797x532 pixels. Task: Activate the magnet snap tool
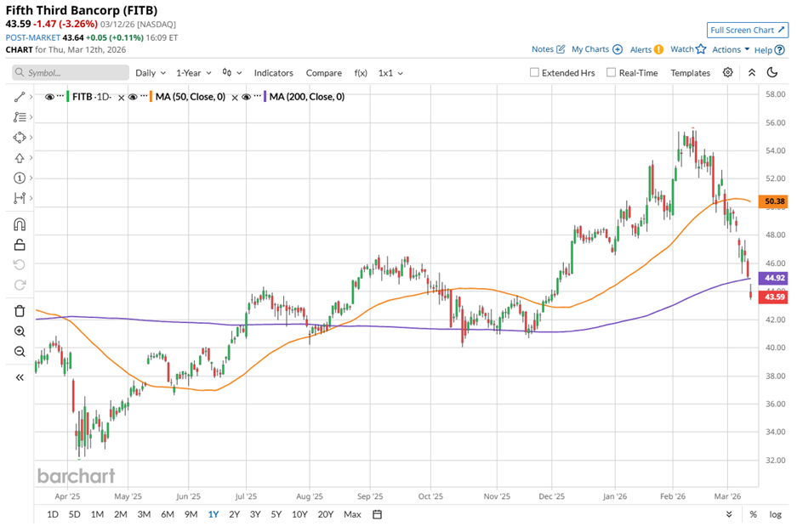pyautogui.click(x=20, y=224)
